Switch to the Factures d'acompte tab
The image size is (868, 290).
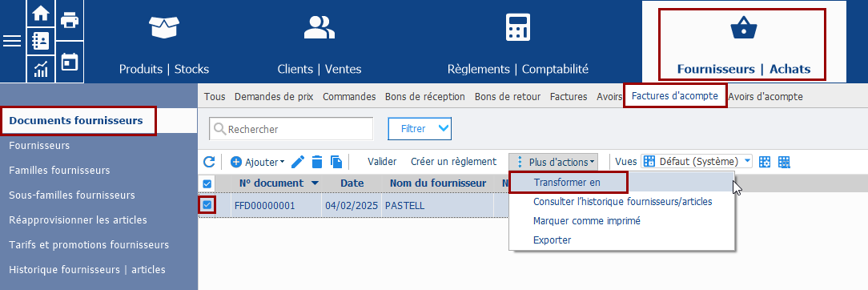coord(675,96)
